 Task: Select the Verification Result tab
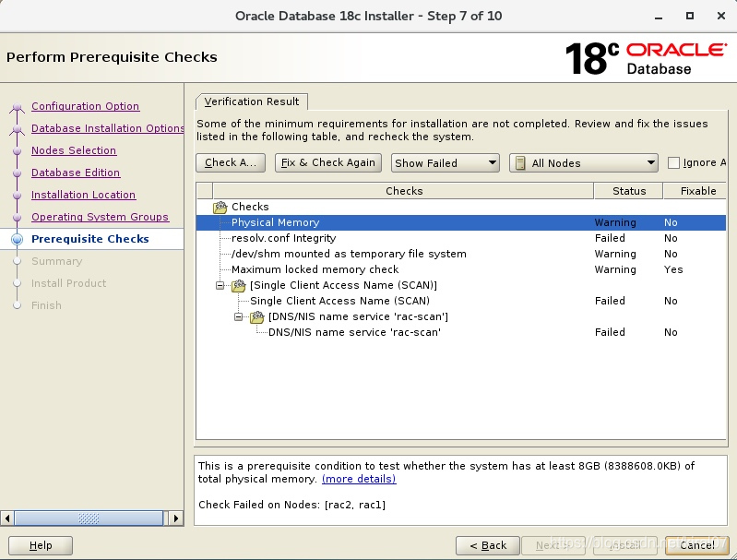point(252,101)
